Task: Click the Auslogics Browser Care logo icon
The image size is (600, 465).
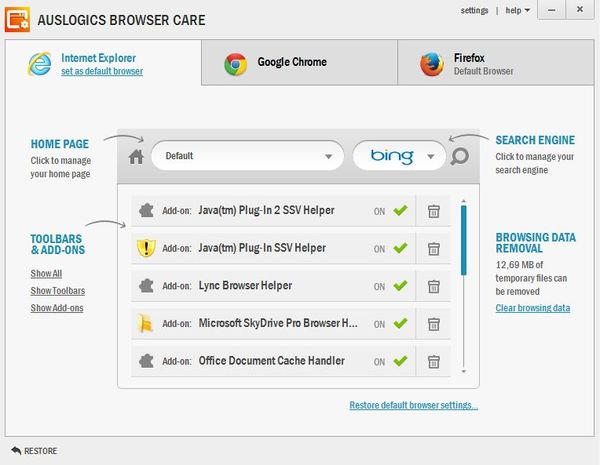Action: [17, 20]
